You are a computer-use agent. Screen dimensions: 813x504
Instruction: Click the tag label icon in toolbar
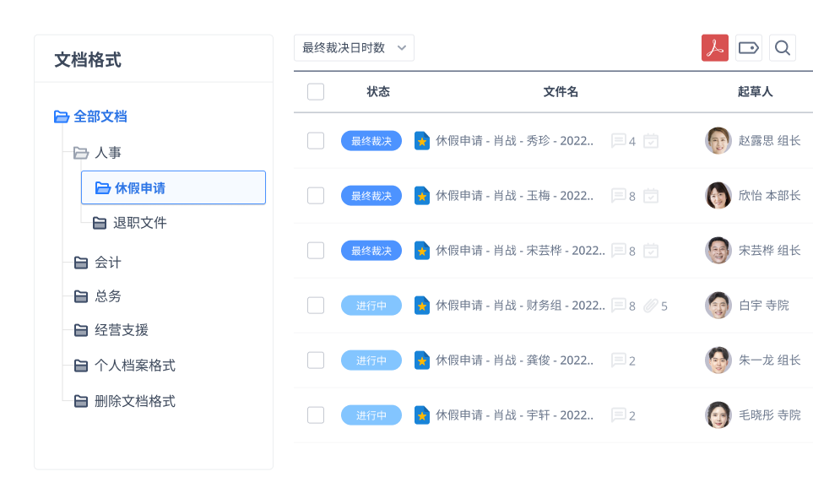748,48
